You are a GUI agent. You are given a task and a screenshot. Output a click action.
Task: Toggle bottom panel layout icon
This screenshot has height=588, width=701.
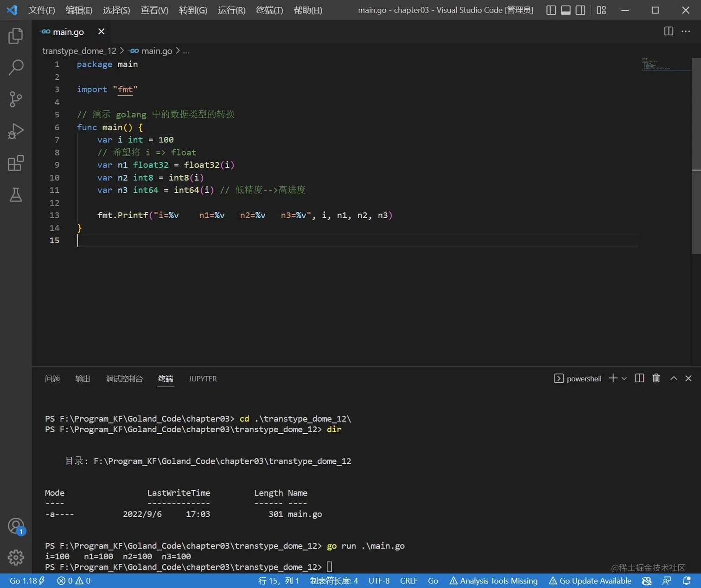click(566, 10)
